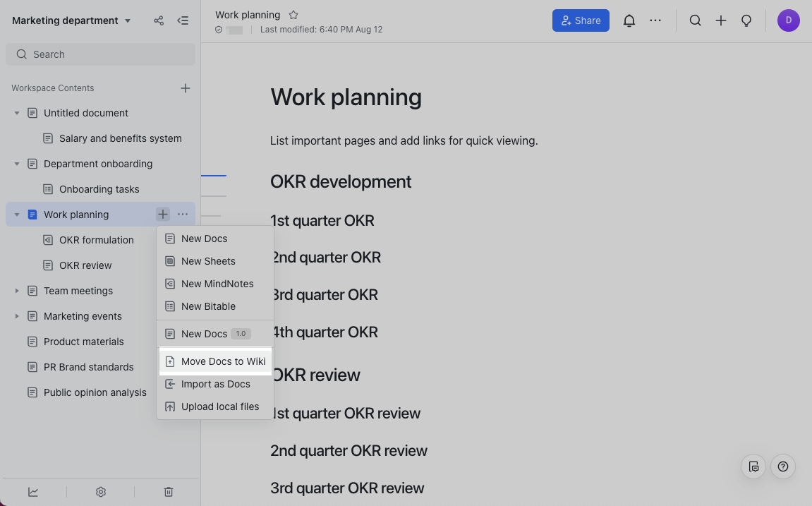Image resolution: width=812 pixels, height=506 pixels.
Task: Open the lightbulb tips icon
Action: pos(746,20)
